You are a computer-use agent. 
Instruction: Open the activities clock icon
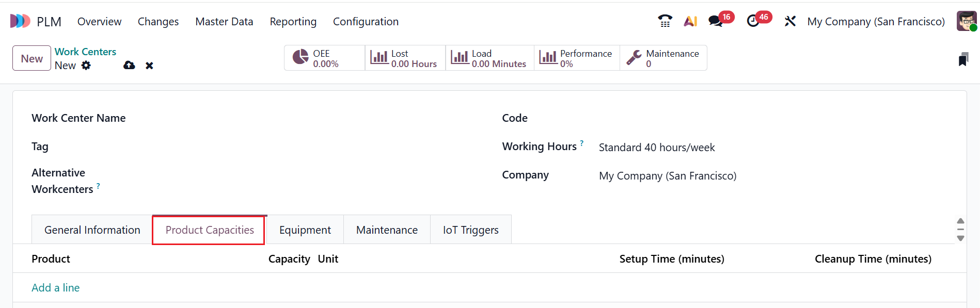click(753, 21)
